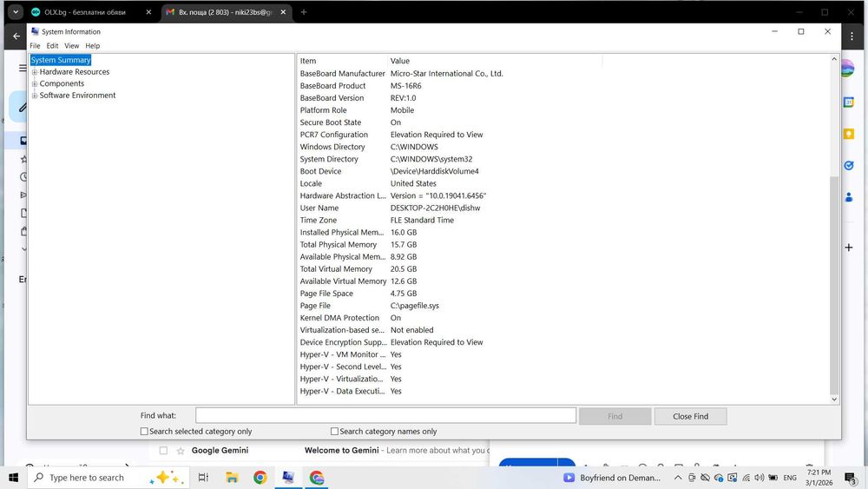The height and width of the screenshot is (489, 868).
Task: Show hidden tray icons chevron
Action: click(x=678, y=478)
